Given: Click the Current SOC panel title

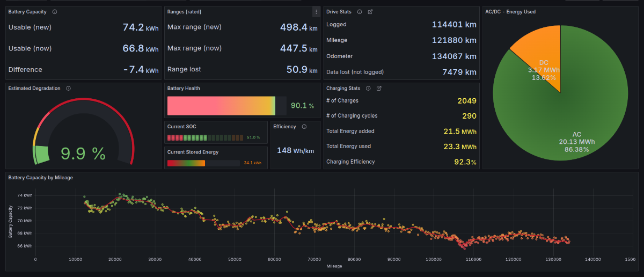Looking at the screenshot, I should click(182, 127).
